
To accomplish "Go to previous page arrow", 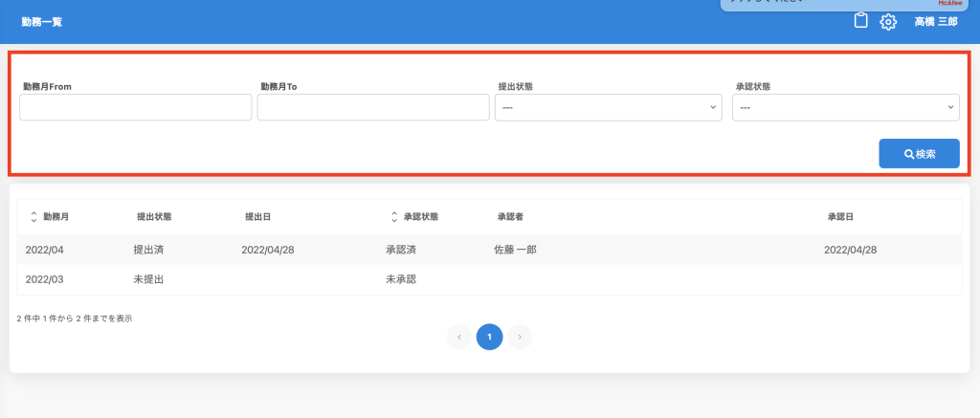I will tap(459, 337).
